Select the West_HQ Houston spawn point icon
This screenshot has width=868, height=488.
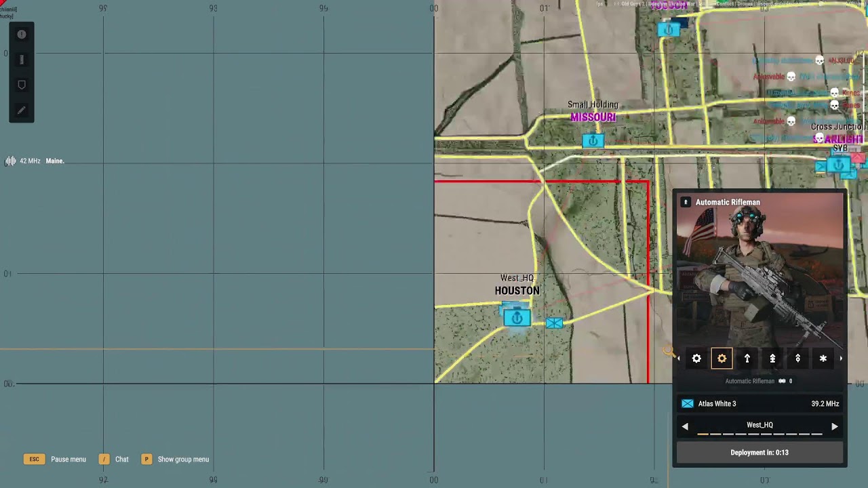pyautogui.click(x=517, y=318)
